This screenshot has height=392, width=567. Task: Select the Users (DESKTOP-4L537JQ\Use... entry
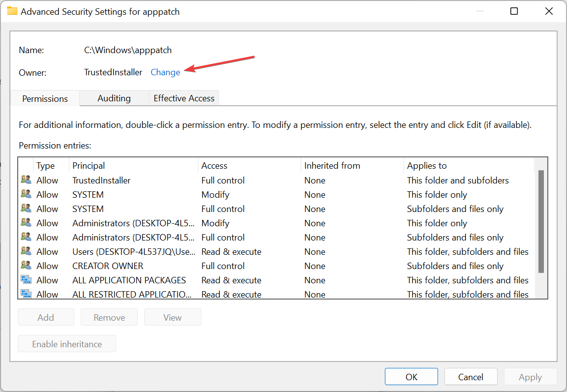click(277, 251)
